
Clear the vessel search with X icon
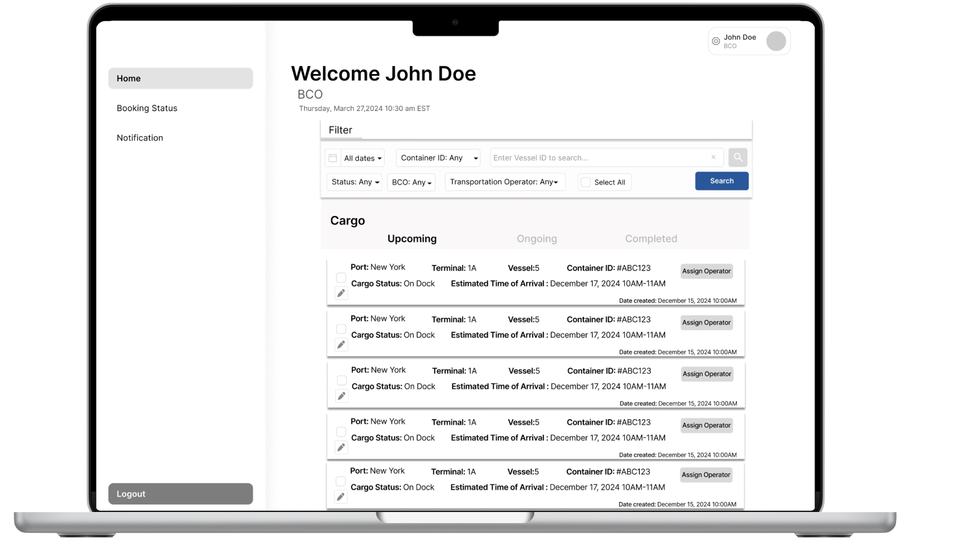pyautogui.click(x=713, y=157)
